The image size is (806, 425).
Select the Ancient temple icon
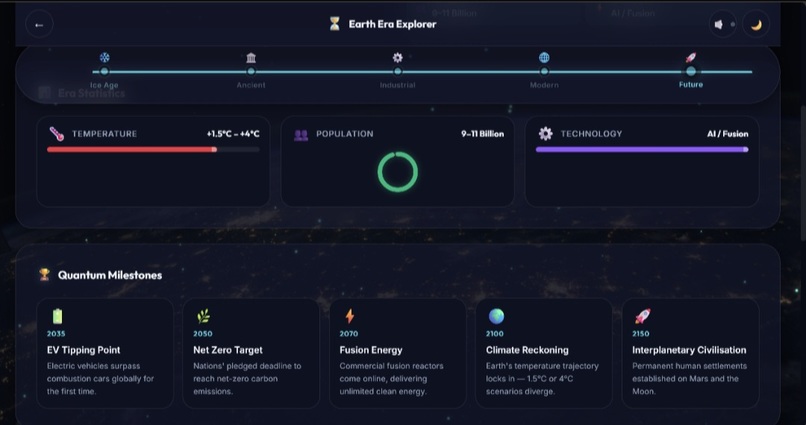(251, 57)
